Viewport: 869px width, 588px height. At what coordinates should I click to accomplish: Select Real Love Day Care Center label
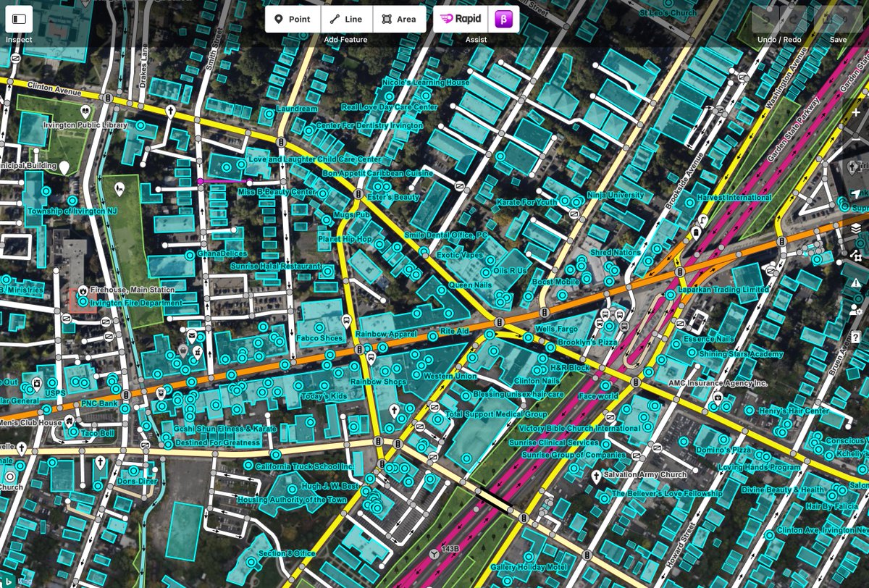pyautogui.click(x=389, y=107)
